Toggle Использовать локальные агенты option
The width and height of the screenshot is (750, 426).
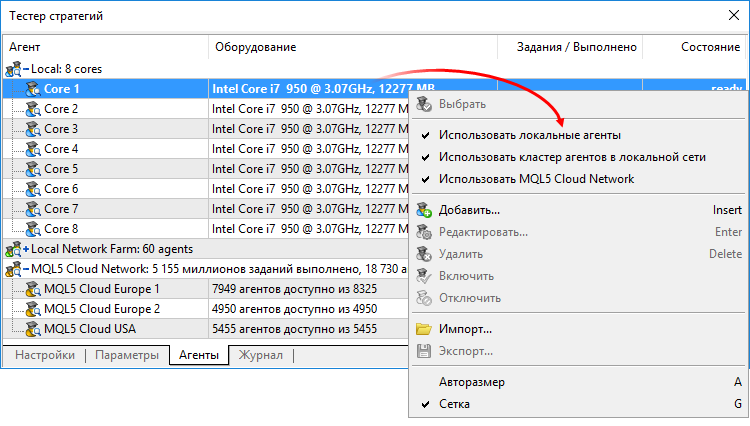point(529,134)
